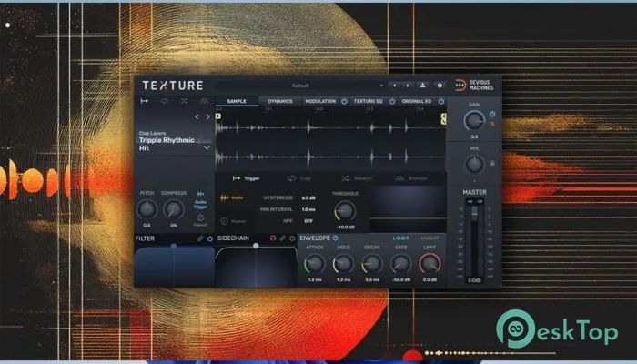Screen dimensions: 637x364
Task: Select the Trigger playback mode label
Action: [x=252, y=178]
